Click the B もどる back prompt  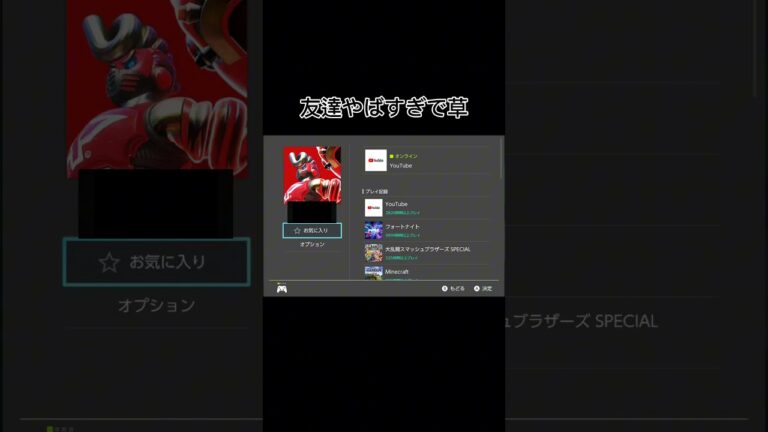click(x=453, y=288)
